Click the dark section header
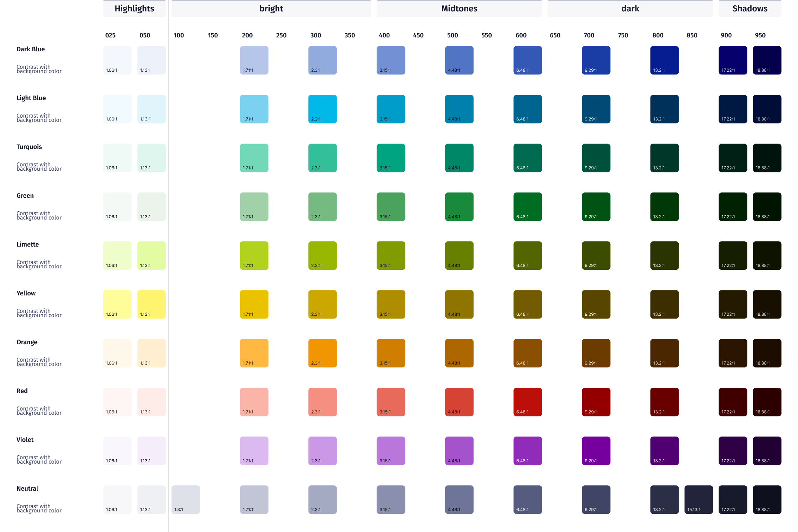Image resolution: width=798 pixels, height=532 pixels. click(x=630, y=9)
